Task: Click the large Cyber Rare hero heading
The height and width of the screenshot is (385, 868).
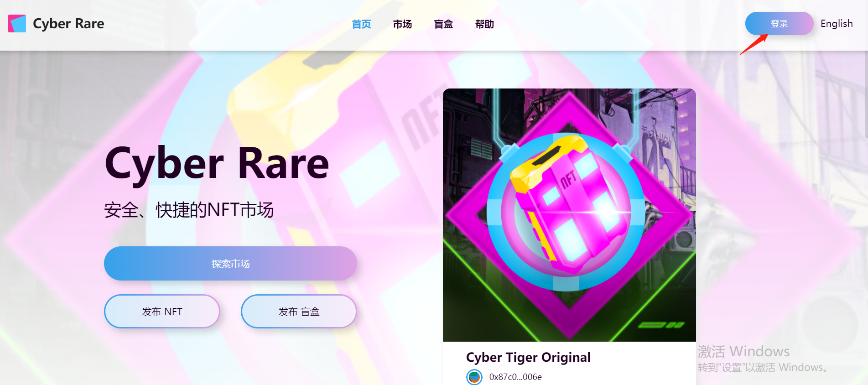Action: pyautogui.click(x=217, y=163)
